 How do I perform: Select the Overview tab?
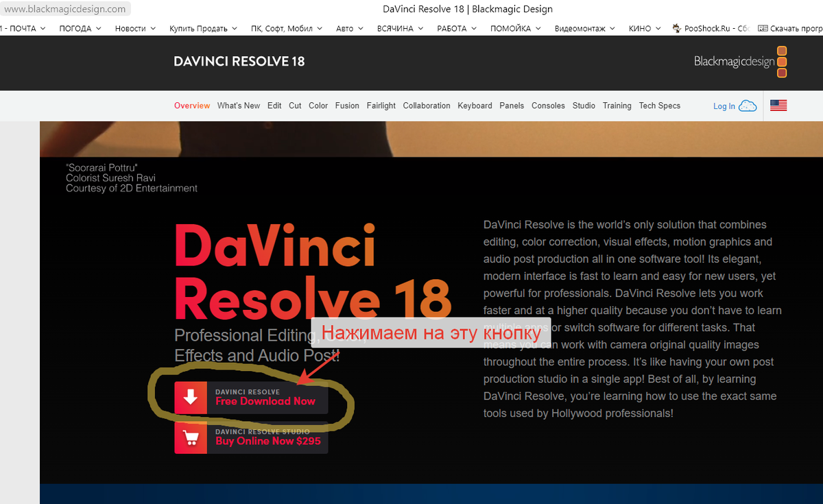tap(192, 106)
